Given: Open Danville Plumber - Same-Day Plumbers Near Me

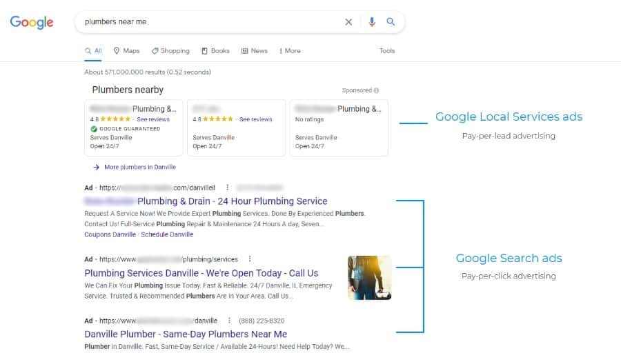Looking at the screenshot, I should point(186,334).
